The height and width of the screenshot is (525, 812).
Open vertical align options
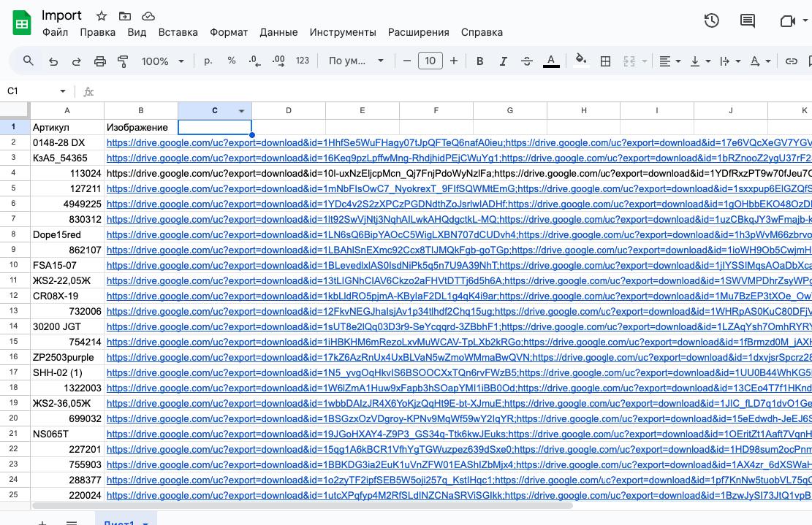699,61
